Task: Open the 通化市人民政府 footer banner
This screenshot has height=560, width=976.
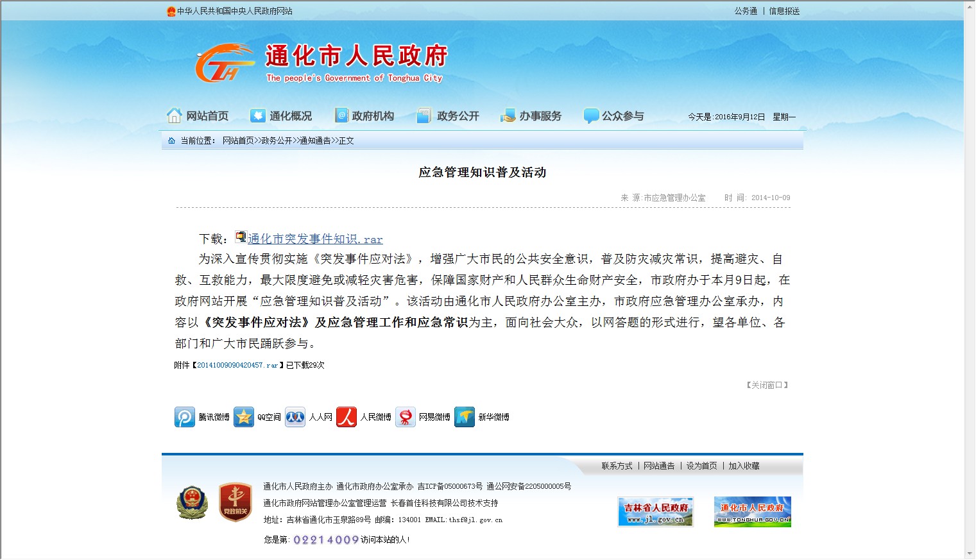Action: tap(752, 512)
